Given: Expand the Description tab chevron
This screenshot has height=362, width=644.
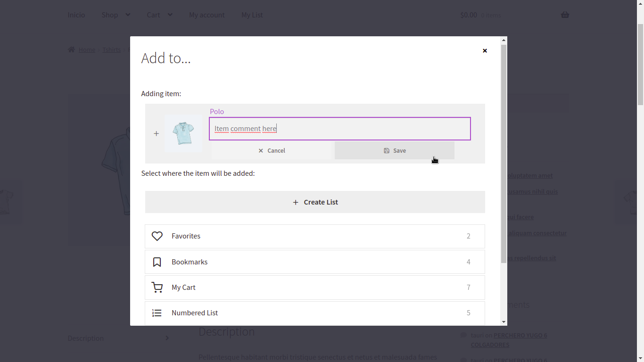Looking at the screenshot, I should pos(167,338).
